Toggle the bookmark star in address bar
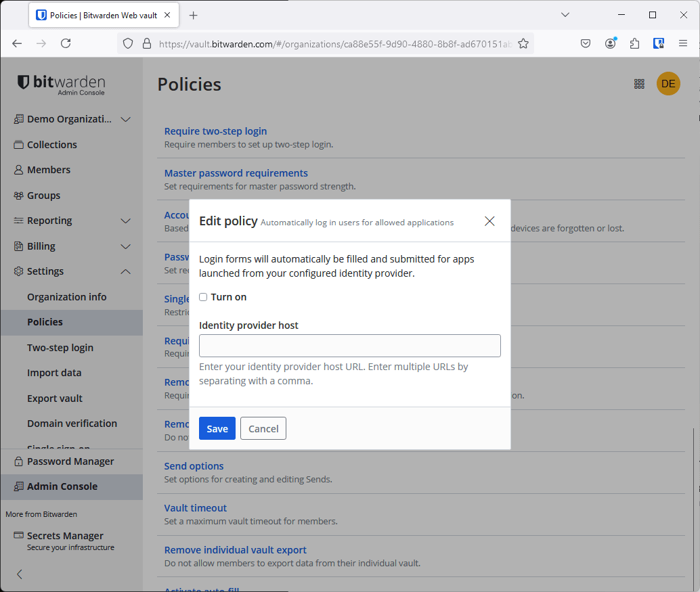 click(523, 43)
